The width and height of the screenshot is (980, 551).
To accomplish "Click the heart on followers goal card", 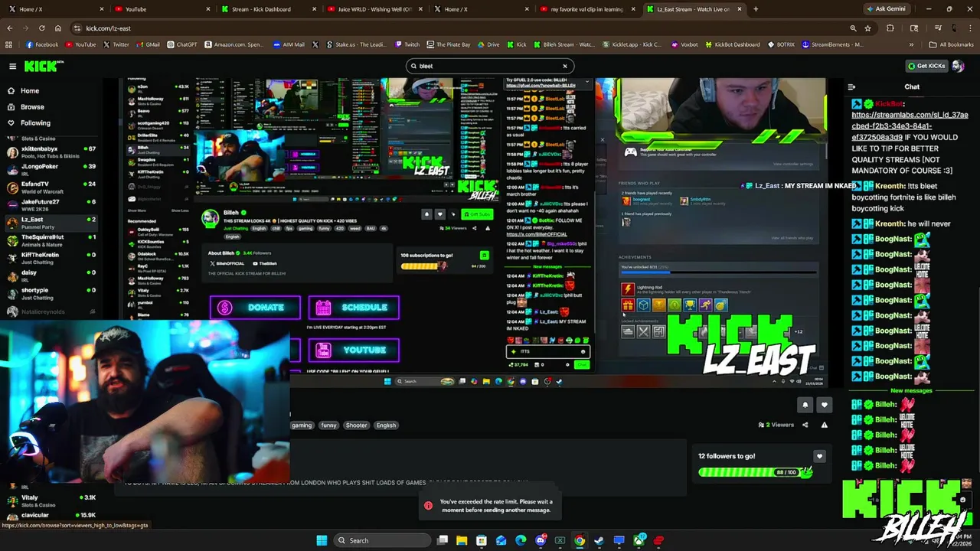I will point(819,456).
